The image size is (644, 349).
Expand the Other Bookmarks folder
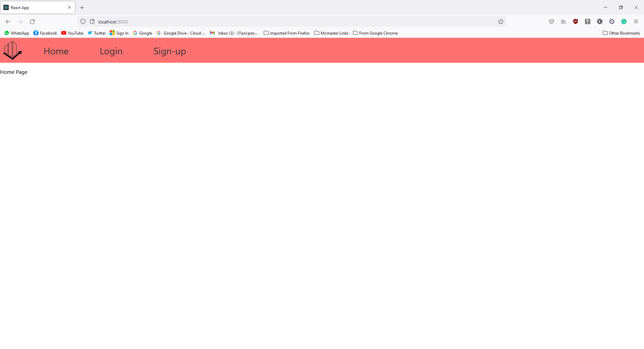(x=621, y=33)
